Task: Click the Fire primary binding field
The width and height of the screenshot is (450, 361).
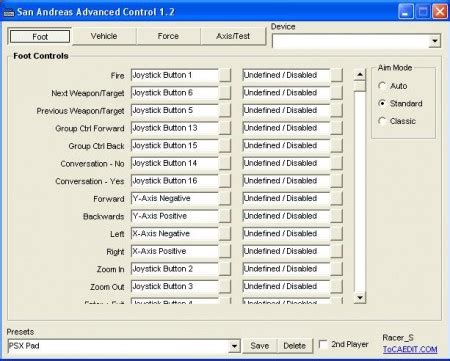Action: 175,75
